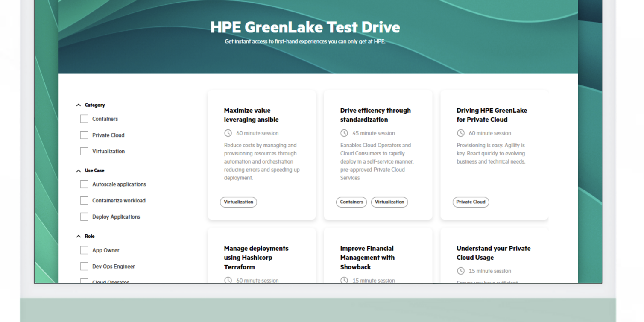This screenshot has width=644, height=322.
Task: Click Virtualization tag on Maximize value card
Action: pyautogui.click(x=238, y=202)
